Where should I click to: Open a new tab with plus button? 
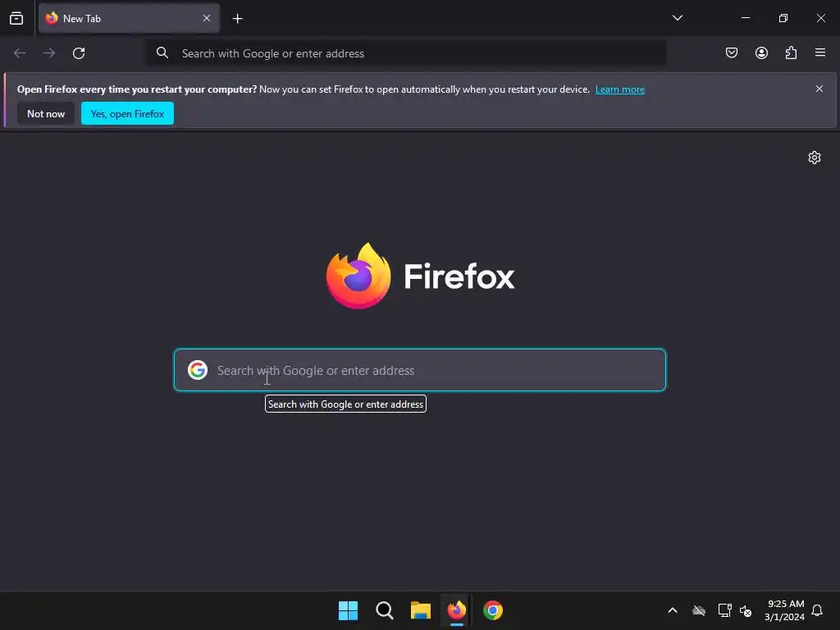pos(237,19)
